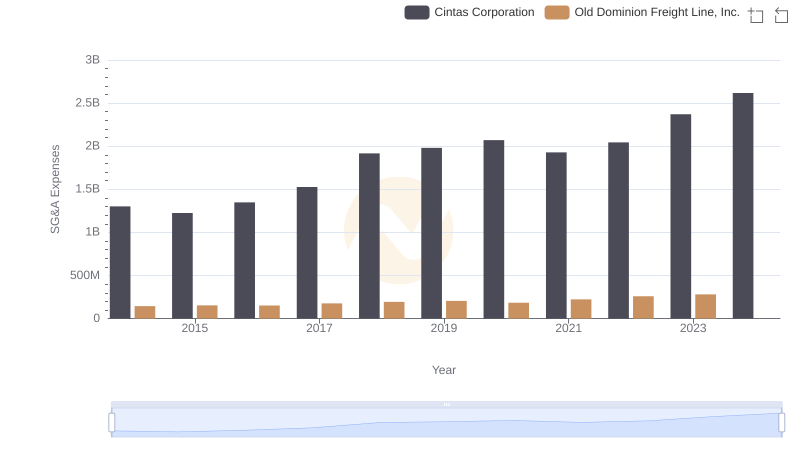The height and width of the screenshot is (461, 800).
Task: Click the 2B y-axis label
Action: pos(93,146)
